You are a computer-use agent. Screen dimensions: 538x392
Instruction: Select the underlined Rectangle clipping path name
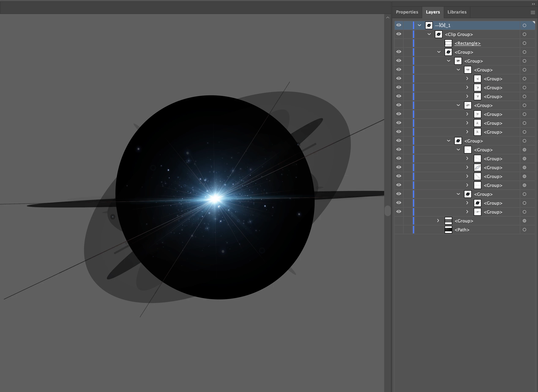467,43
